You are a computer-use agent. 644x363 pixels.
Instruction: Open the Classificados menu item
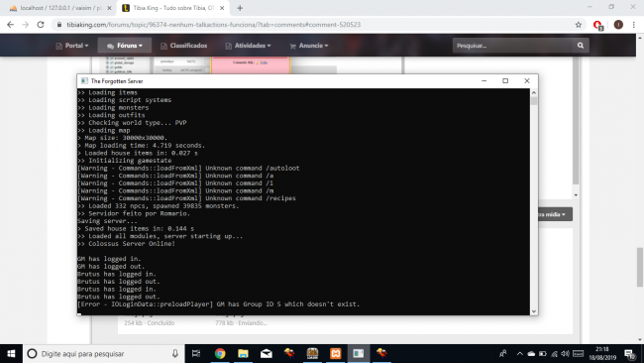[183, 46]
